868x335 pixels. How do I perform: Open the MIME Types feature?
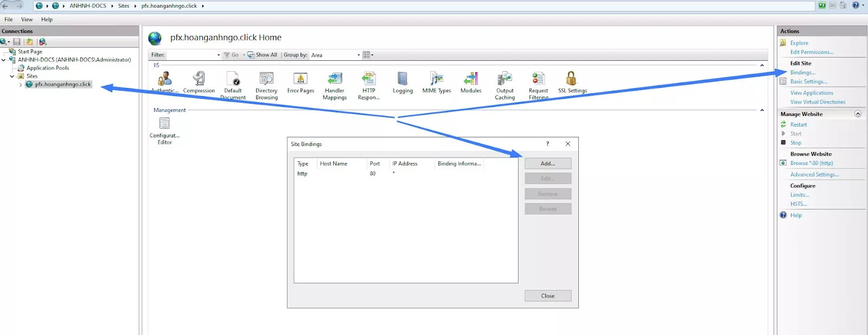[x=436, y=79]
